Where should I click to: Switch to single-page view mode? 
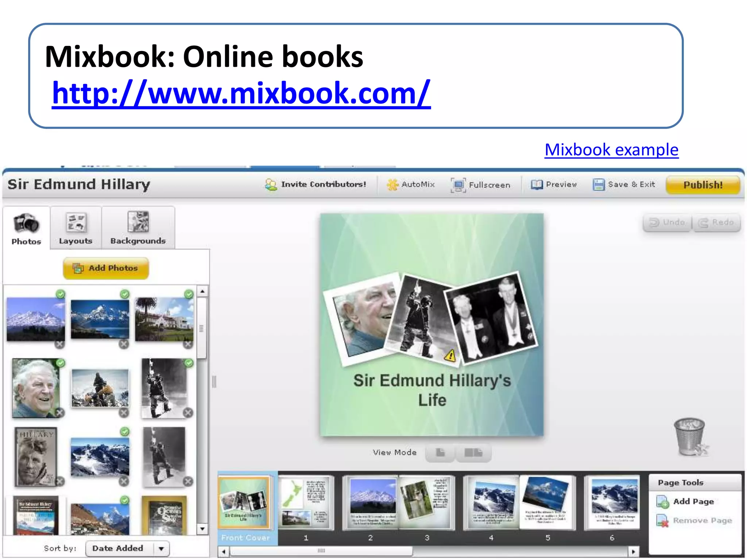[440, 453]
